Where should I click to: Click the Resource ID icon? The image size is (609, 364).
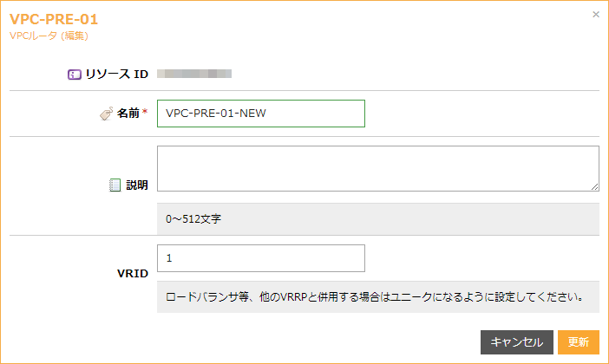(75, 75)
